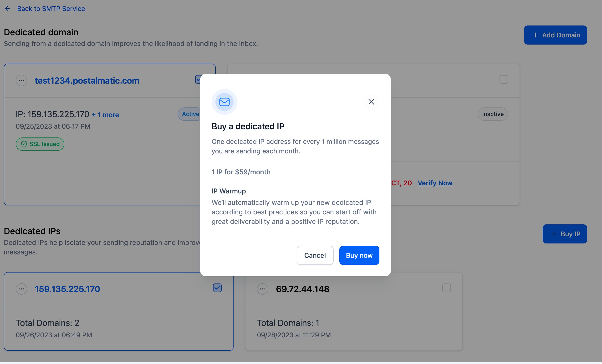Viewport: 602px width, 364px height.
Task: Select the inactive domain card checkbox
Action: [504, 79]
